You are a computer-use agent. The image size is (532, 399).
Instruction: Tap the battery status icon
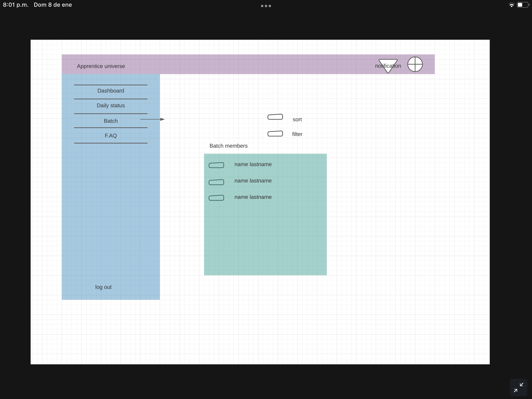pyautogui.click(x=523, y=5)
